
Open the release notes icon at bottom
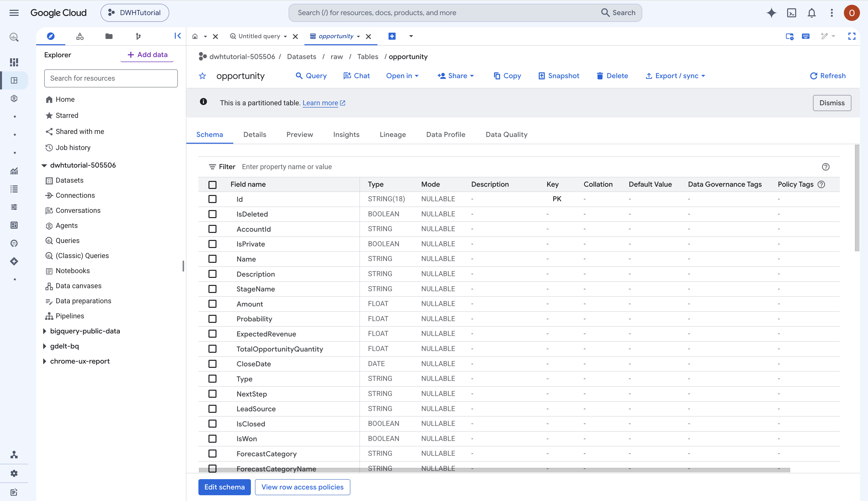pyautogui.click(x=14, y=492)
